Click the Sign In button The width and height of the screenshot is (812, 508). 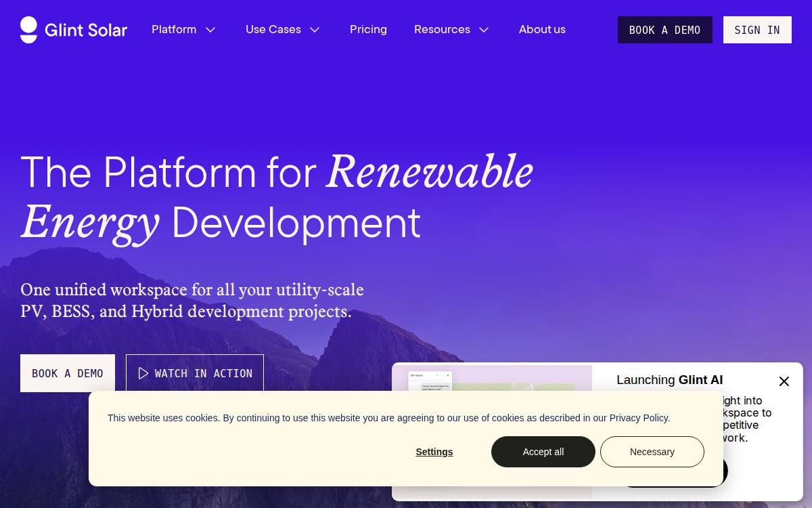tap(757, 30)
